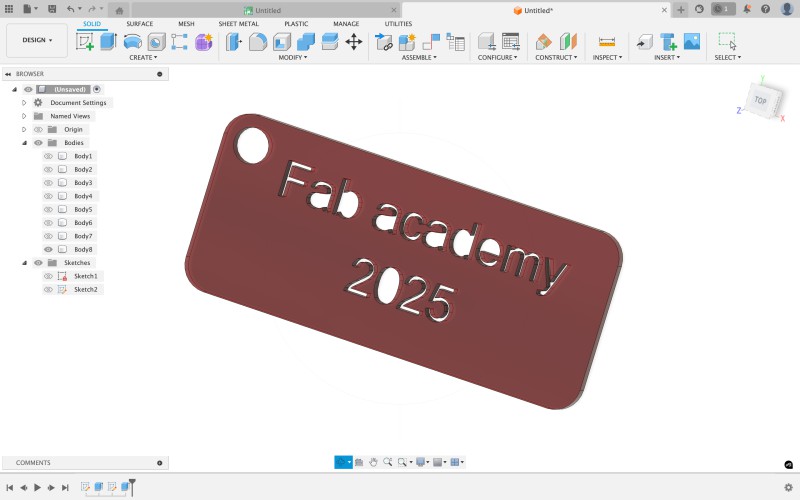Image resolution: width=800 pixels, height=500 pixels.
Task: Open the ASSEMBLE menu label
Action: 419,58
